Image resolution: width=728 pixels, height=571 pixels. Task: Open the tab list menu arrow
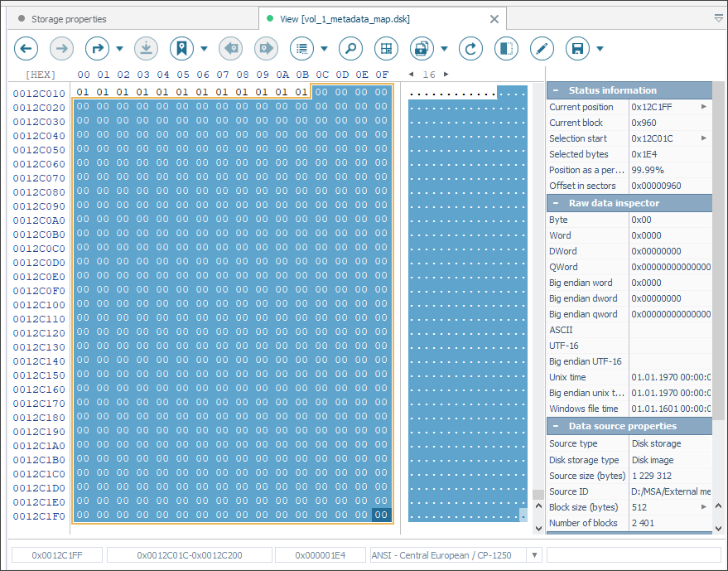(718, 18)
